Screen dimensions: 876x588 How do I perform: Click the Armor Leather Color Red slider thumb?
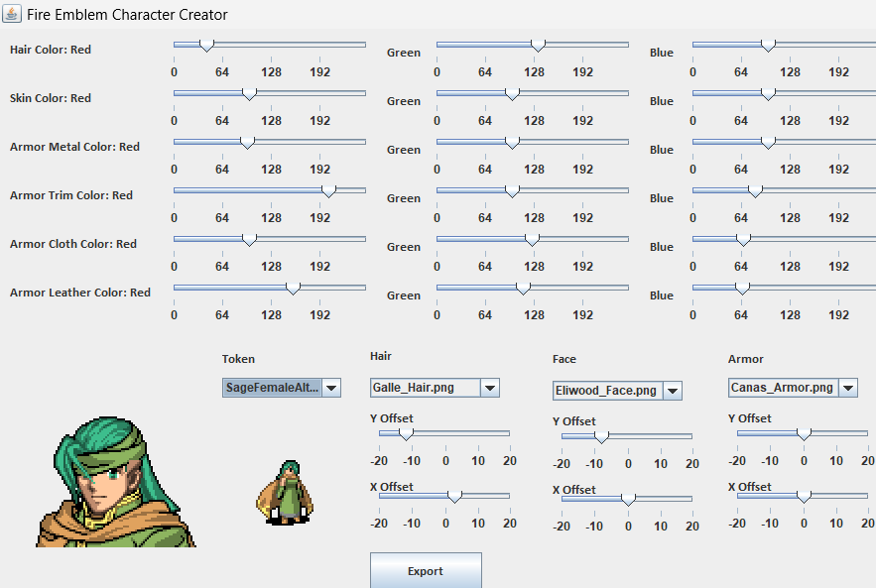coord(293,289)
